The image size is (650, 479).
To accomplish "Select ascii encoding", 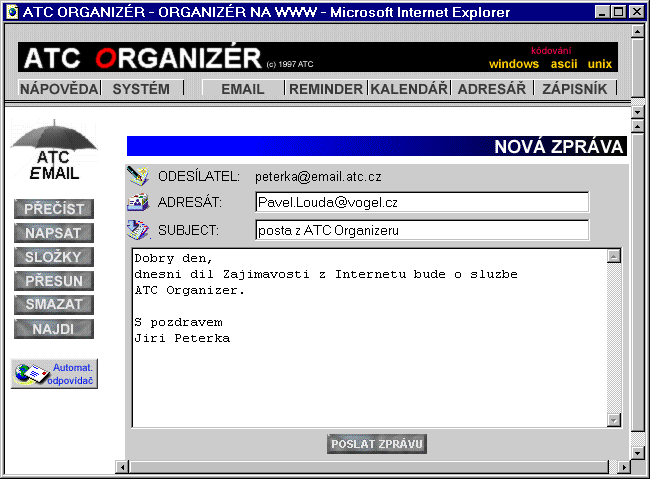I will tap(564, 64).
